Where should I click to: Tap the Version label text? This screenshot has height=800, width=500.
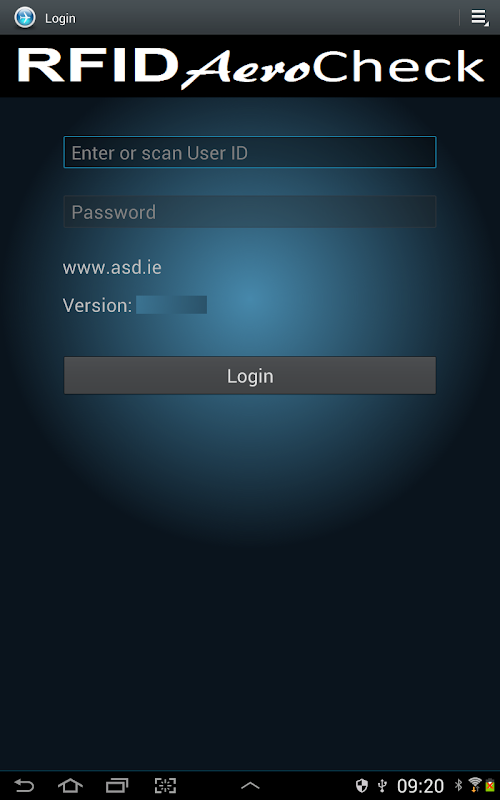coord(97,305)
